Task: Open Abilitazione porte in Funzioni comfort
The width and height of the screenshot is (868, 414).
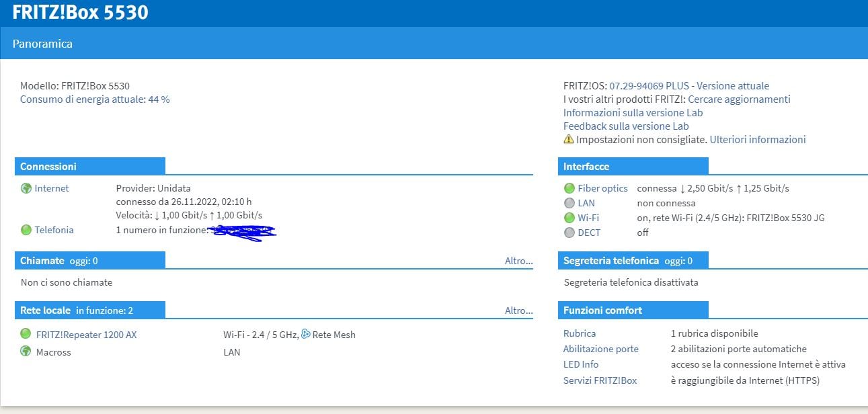Action: (x=600, y=349)
